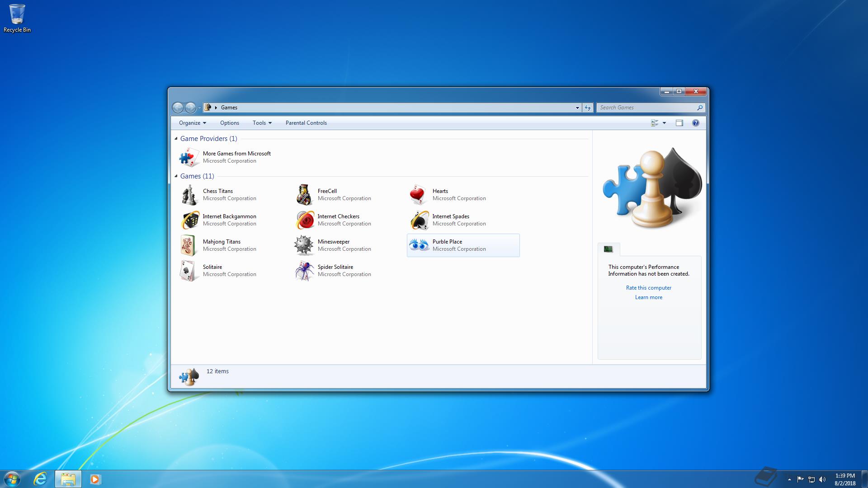Click the Rate this computer link
Viewport: 868px width, 488px height.
pos(649,288)
